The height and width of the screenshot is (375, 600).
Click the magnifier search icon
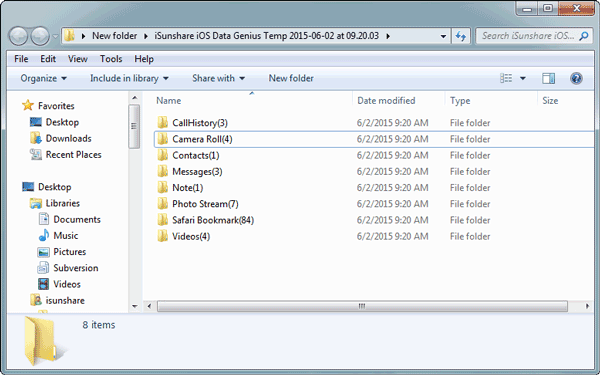pyautogui.click(x=584, y=36)
